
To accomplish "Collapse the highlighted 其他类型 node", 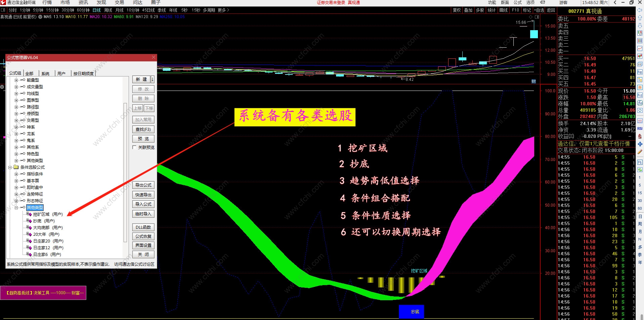I will [16, 208].
